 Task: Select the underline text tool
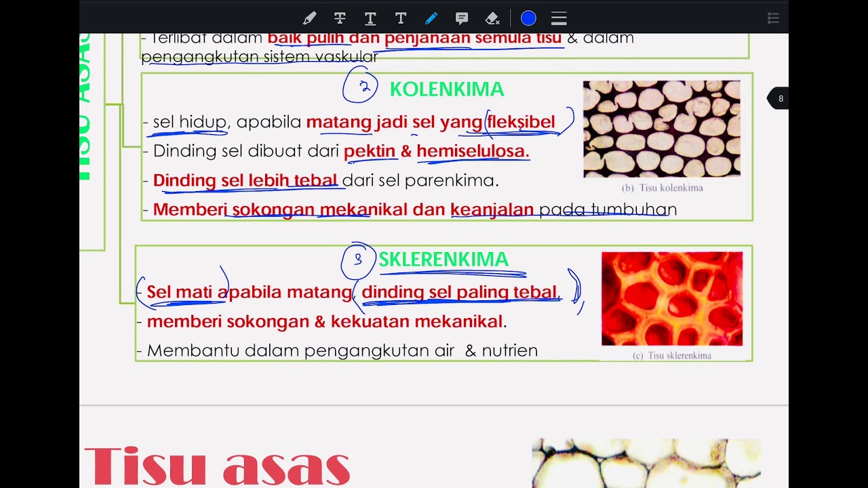coord(370,18)
